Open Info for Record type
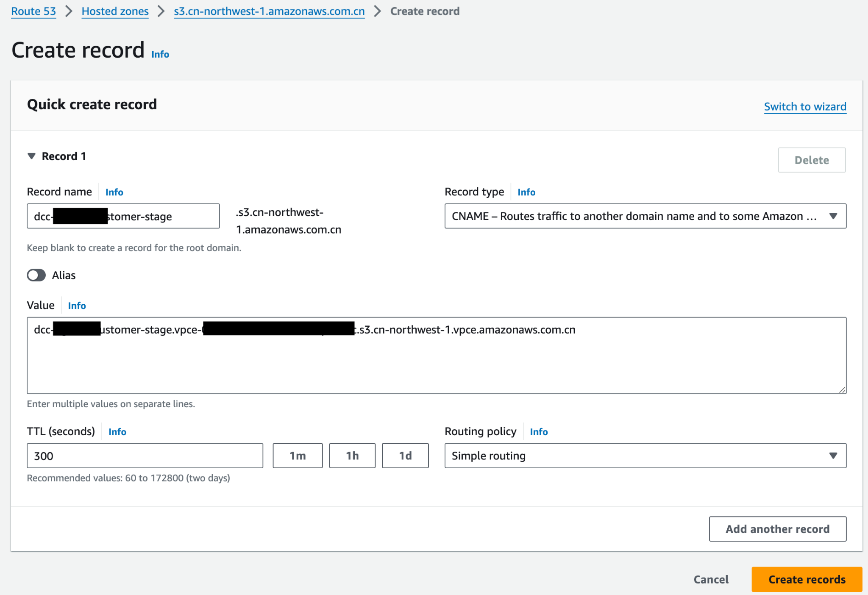This screenshot has height=595, width=868. [x=526, y=192]
